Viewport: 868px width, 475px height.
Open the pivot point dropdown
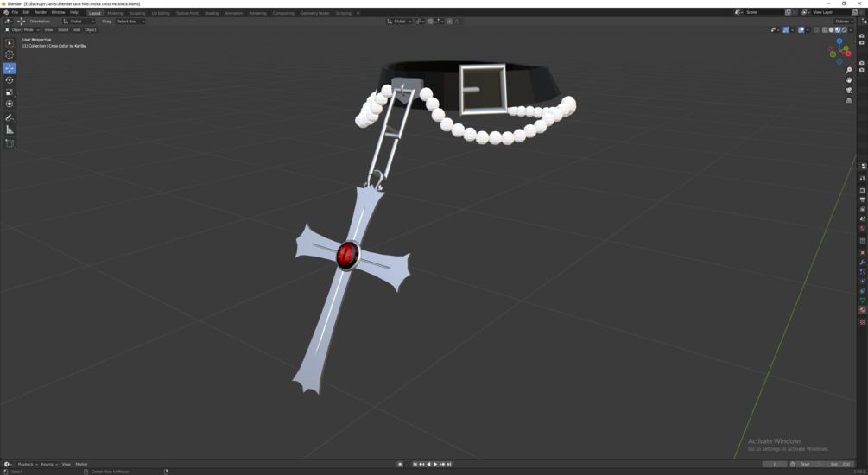tap(420, 21)
